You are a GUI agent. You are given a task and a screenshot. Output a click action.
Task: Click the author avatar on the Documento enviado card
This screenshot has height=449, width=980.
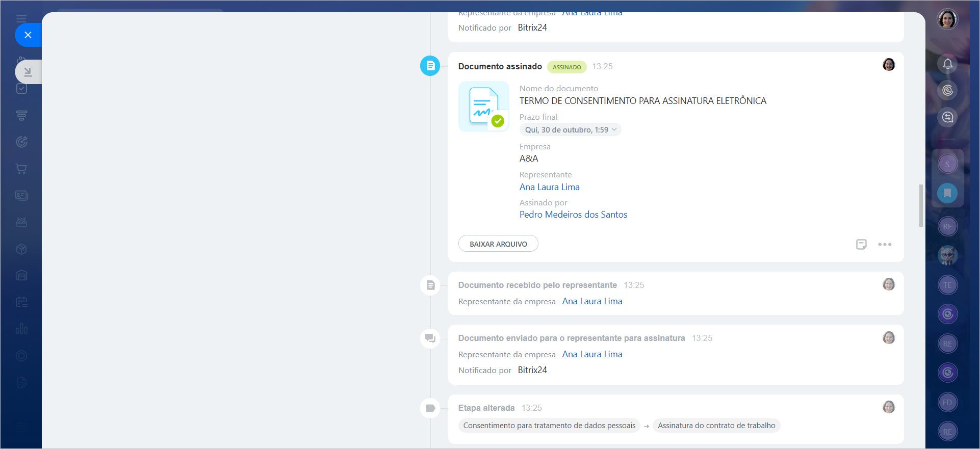coord(889,337)
